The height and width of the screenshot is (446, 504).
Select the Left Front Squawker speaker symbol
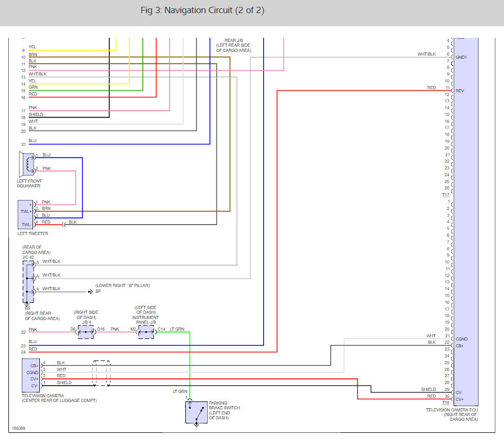pyautogui.click(x=27, y=164)
